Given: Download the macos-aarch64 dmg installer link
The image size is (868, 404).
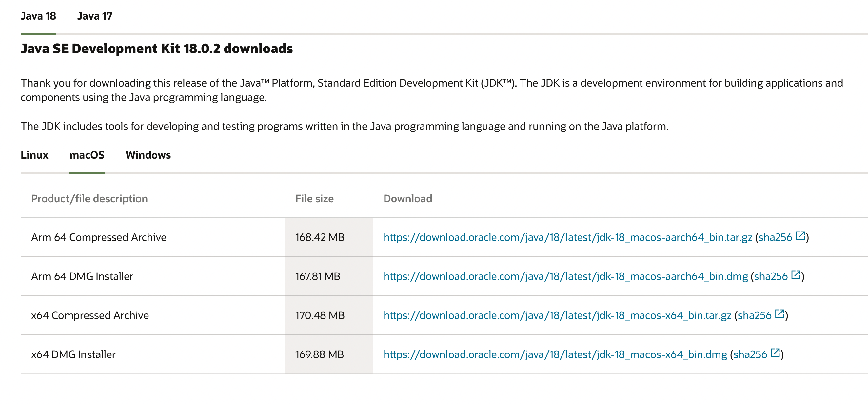Looking at the screenshot, I should click(x=566, y=277).
